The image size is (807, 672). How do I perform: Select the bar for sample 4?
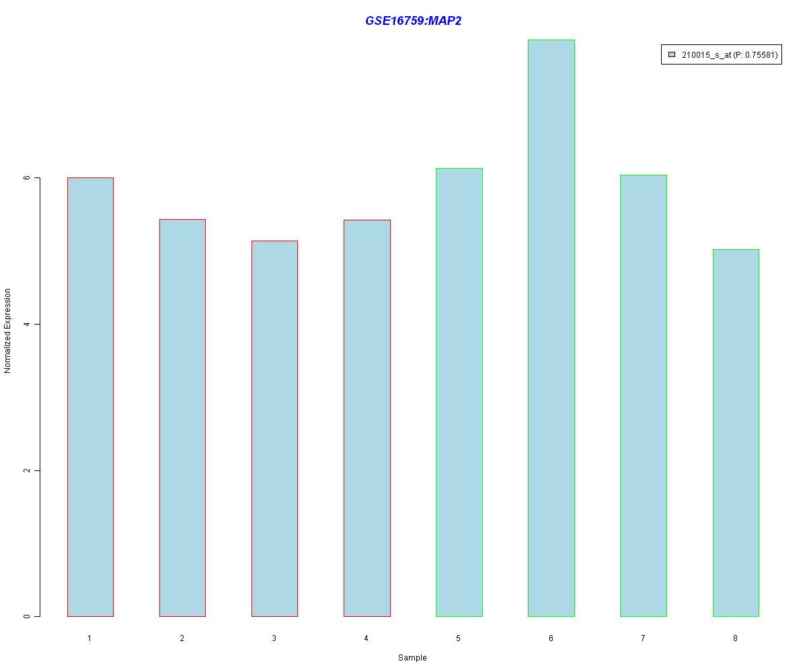pos(367,418)
